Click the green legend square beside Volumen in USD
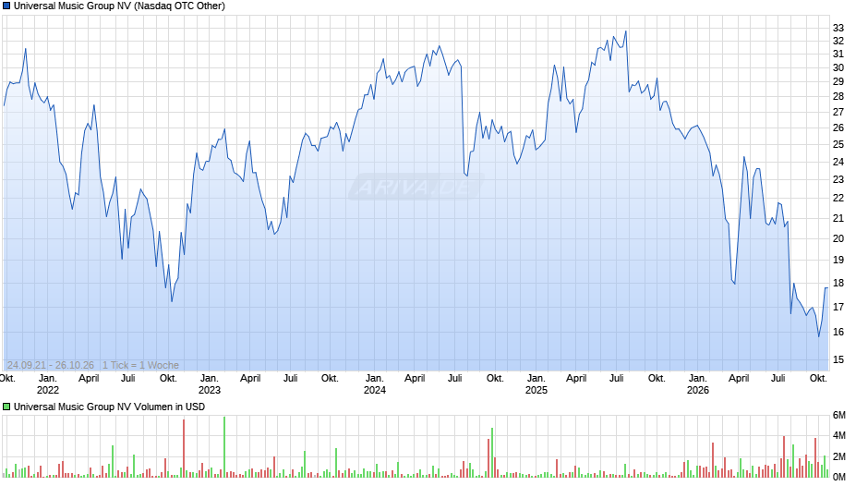 click(x=6, y=407)
